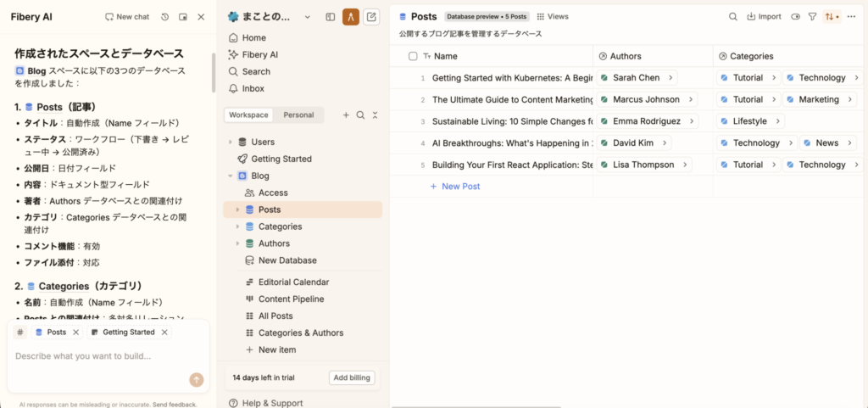
Task: Open the Getting Started with Kubernetes post
Action: (x=512, y=78)
